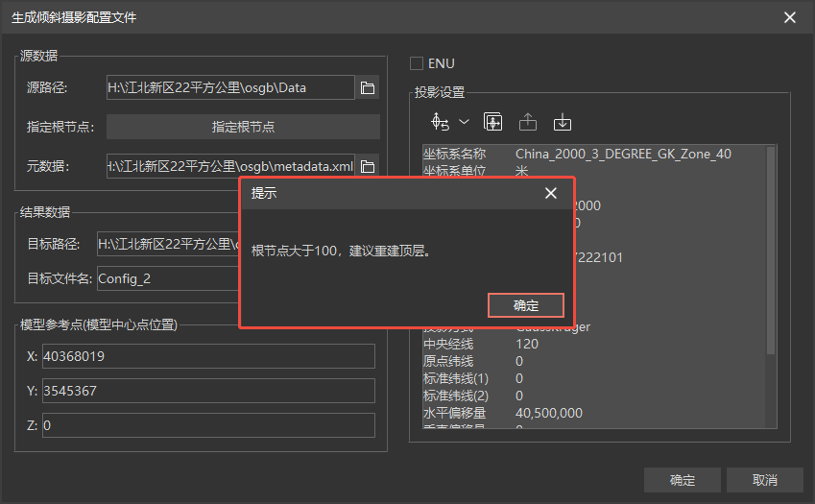Browse for metadata file 元数据
Screen dimensions: 815x504
(x=368, y=165)
